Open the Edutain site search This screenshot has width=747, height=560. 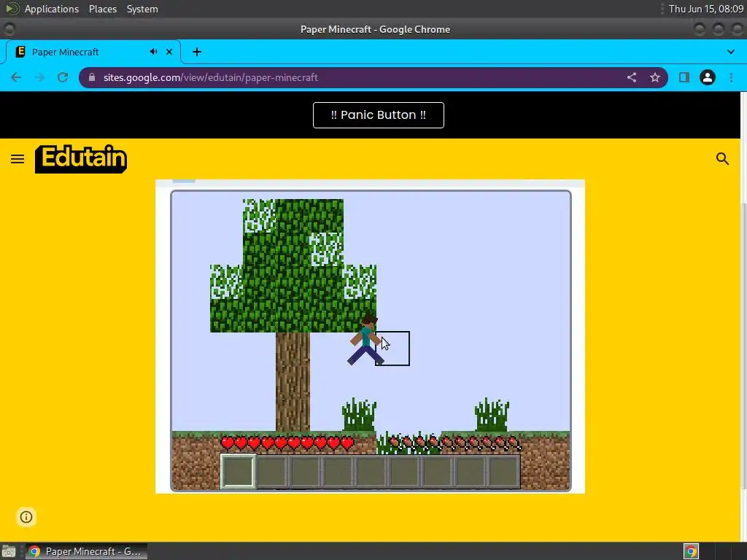pyautogui.click(x=722, y=158)
